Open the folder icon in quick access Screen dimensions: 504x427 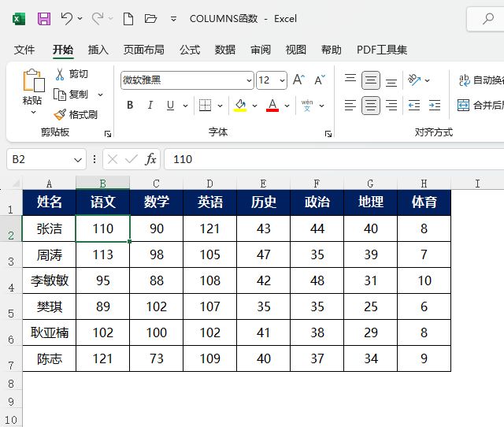[150, 19]
